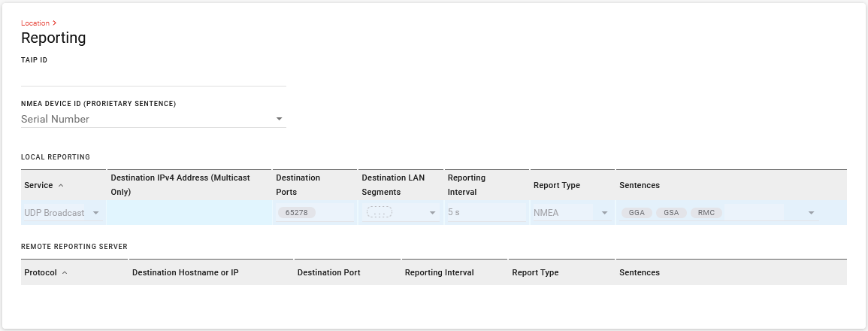Click the Reporting Interval header in remote table
This screenshot has width=868, height=331.
439,273
